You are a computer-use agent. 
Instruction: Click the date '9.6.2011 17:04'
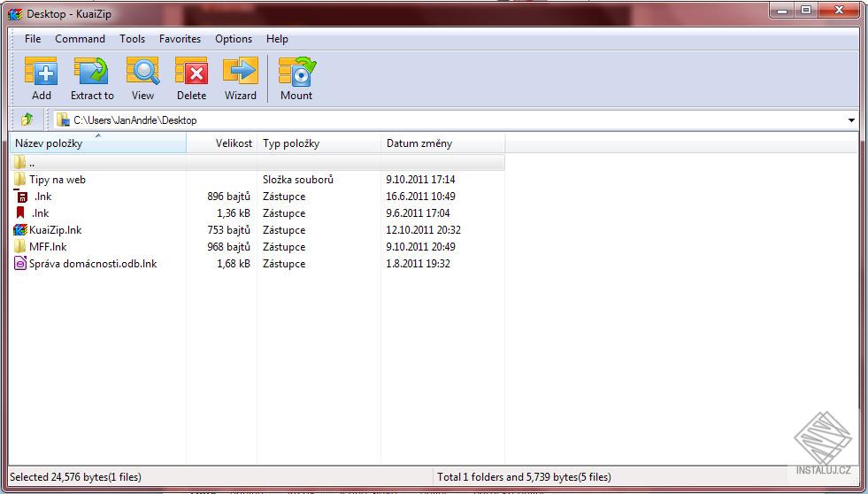pyautogui.click(x=418, y=213)
